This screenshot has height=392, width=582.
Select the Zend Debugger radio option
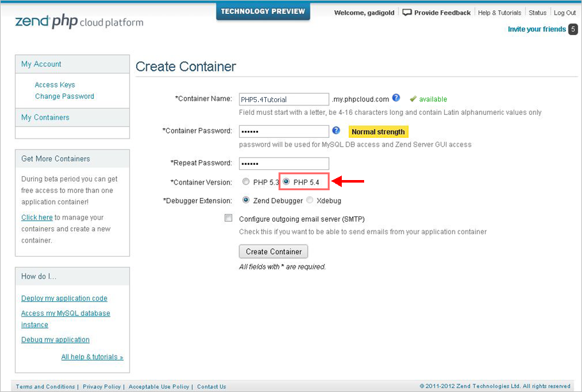(247, 200)
